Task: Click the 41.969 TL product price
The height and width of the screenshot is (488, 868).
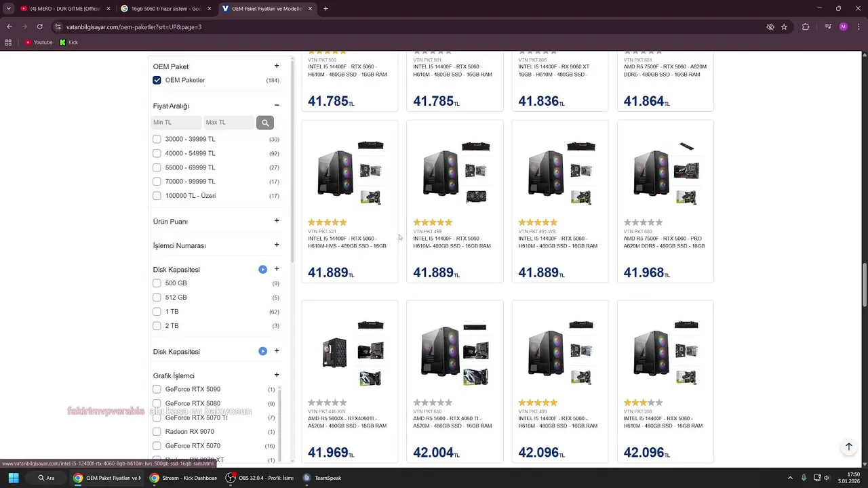Action: (331, 452)
